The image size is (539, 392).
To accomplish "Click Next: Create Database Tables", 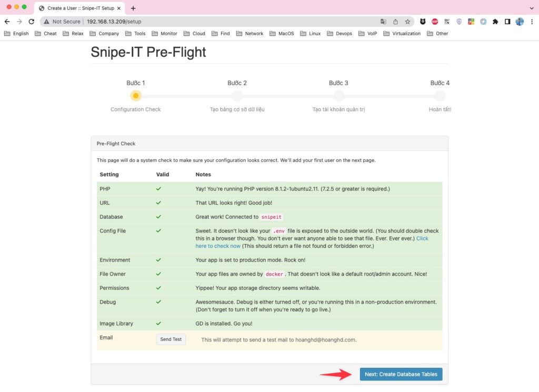I will (x=401, y=375).
